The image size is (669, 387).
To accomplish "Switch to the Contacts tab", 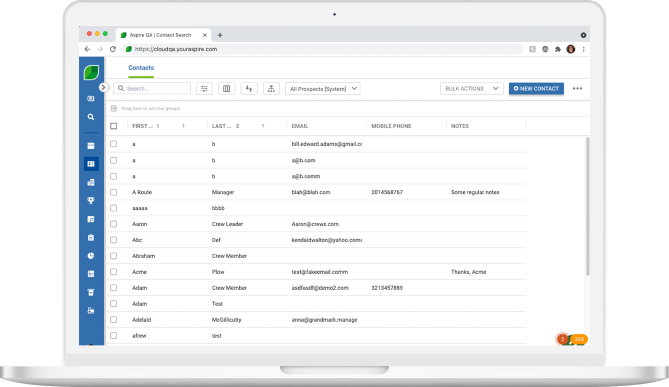I will point(141,67).
